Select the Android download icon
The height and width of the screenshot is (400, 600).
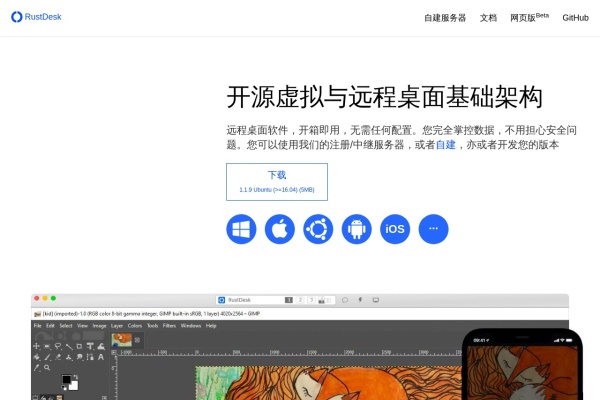[x=357, y=229]
